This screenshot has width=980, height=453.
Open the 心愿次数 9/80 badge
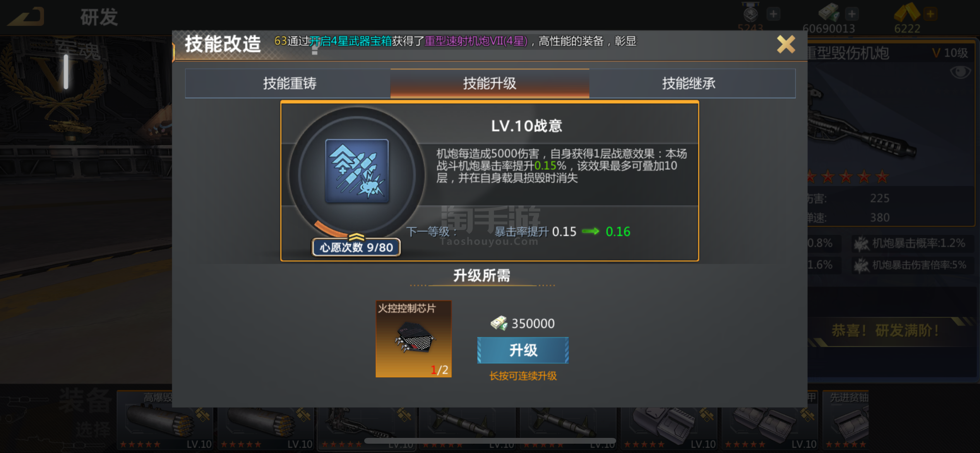tap(356, 247)
